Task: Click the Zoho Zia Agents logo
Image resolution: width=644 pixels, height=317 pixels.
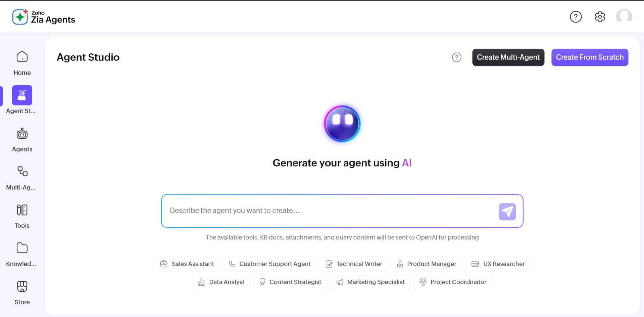Action: click(44, 17)
